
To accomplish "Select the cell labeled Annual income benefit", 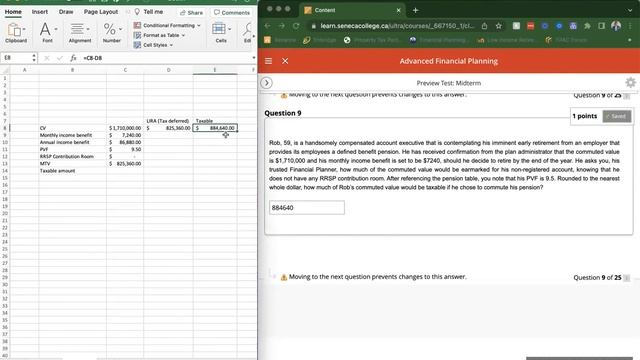I will pos(73,142).
